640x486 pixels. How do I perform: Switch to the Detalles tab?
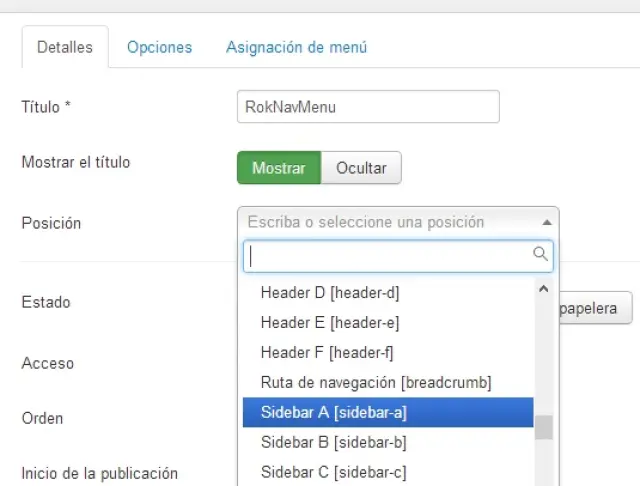click(64, 47)
